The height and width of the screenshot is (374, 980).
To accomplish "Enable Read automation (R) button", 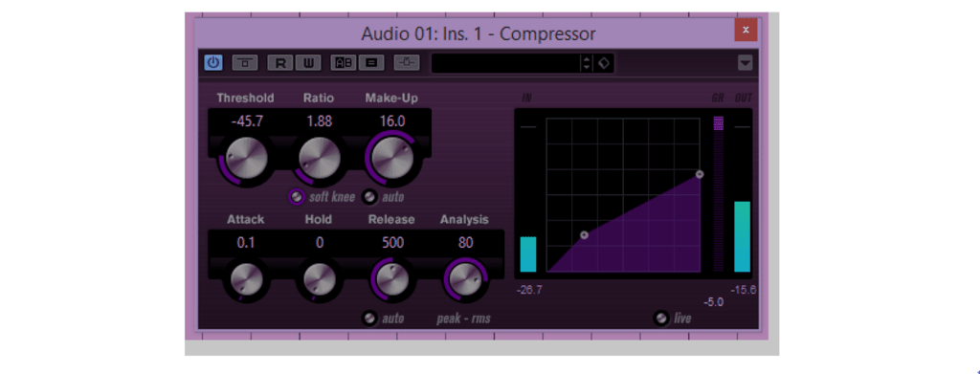I will coord(280,63).
